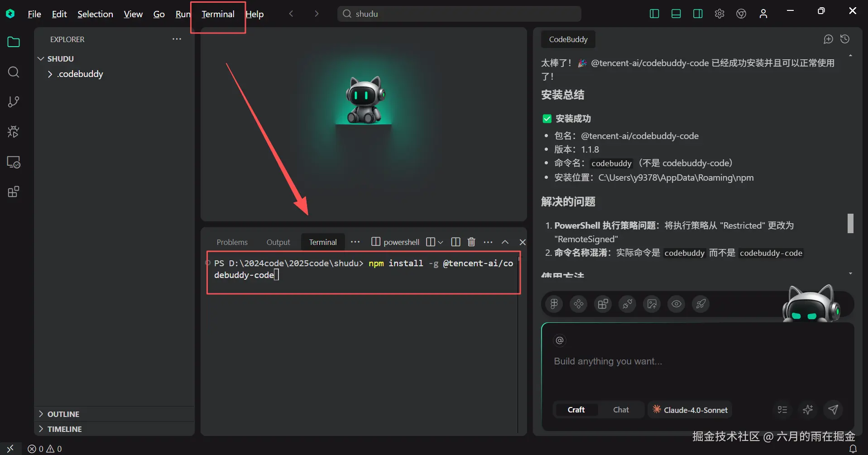Open the Explorer view in the activity bar
The image size is (868, 455).
(x=14, y=42)
